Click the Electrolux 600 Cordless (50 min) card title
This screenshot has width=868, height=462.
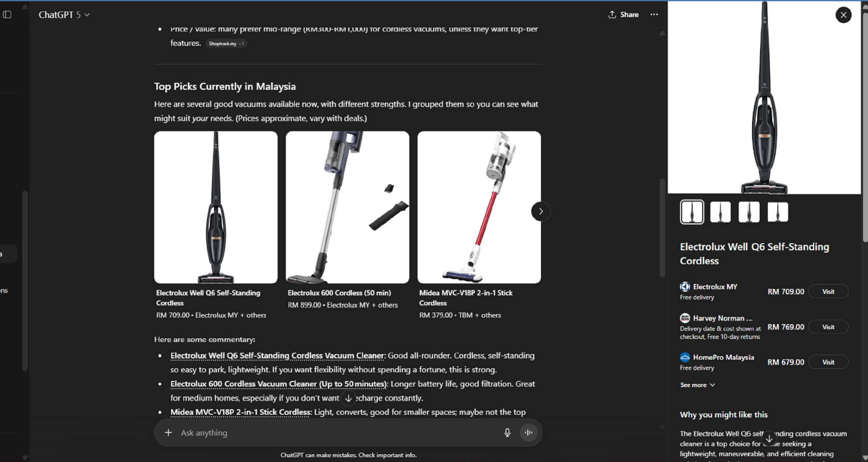click(339, 293)
